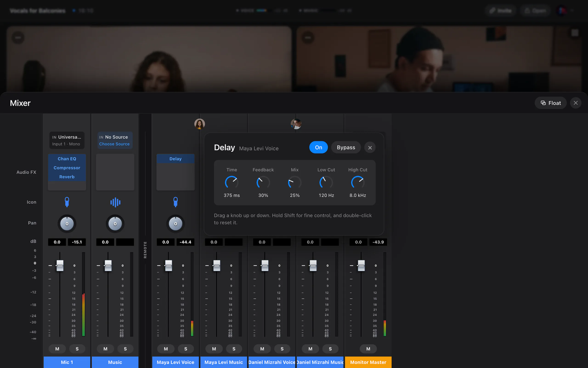588x368 pixels.
Task: Solo the Daniel Mizrahi Voice channel
Action: [x=282, y=349]
